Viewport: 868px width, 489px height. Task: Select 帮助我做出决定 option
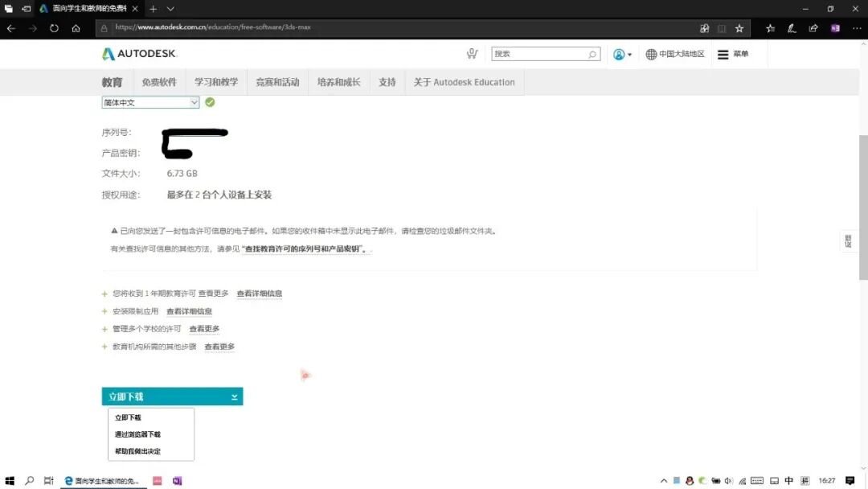point(137,451)
